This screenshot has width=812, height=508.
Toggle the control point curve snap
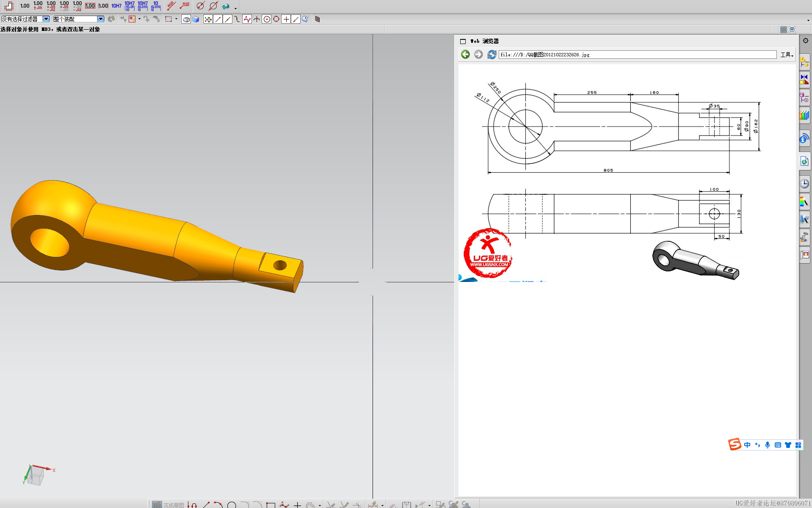[237, 19]
